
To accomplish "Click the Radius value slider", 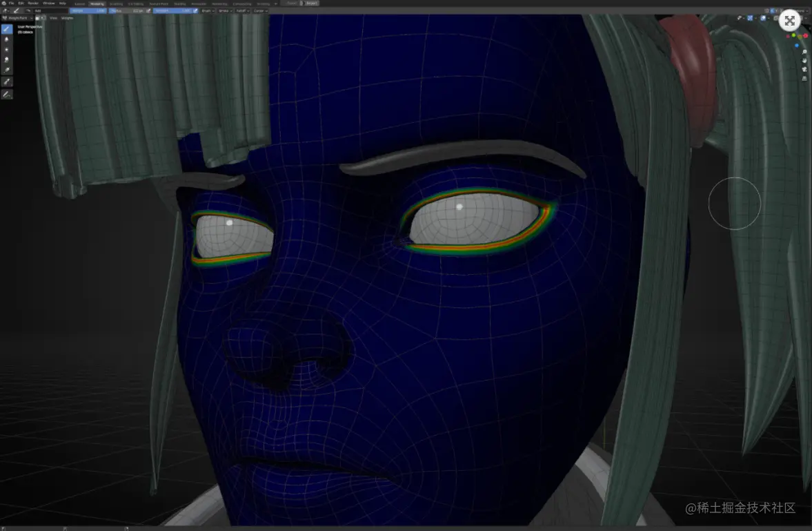I will click(126, 11).
